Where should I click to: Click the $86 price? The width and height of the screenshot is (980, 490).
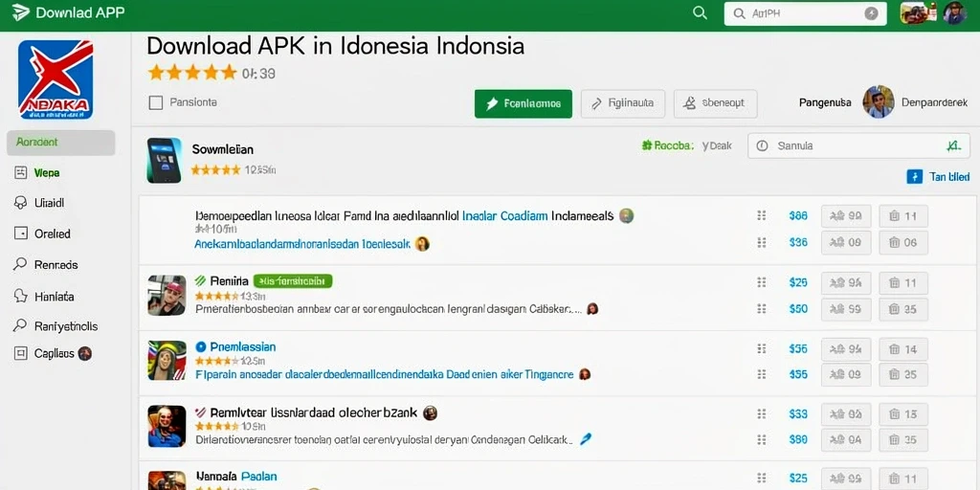coord(798,215)
